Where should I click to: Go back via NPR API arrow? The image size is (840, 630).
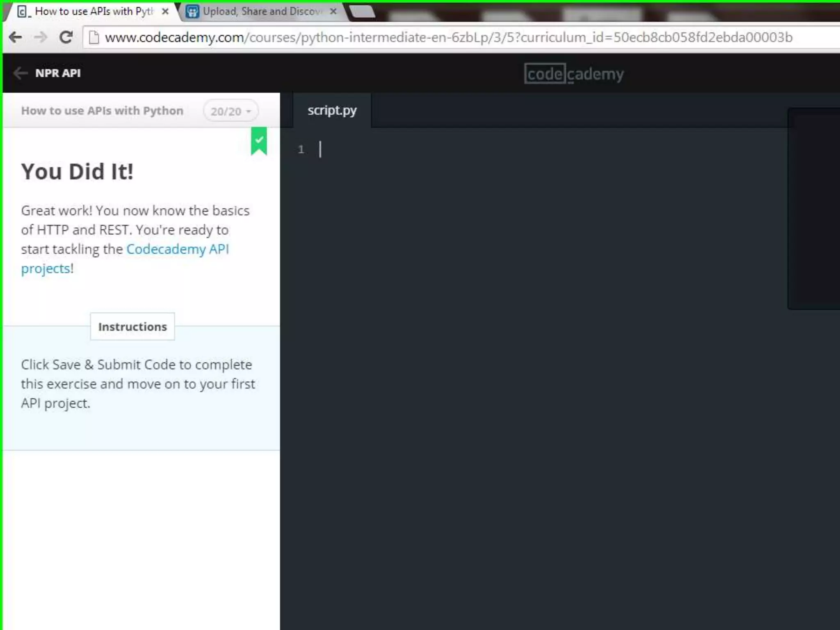pos(20,73)
